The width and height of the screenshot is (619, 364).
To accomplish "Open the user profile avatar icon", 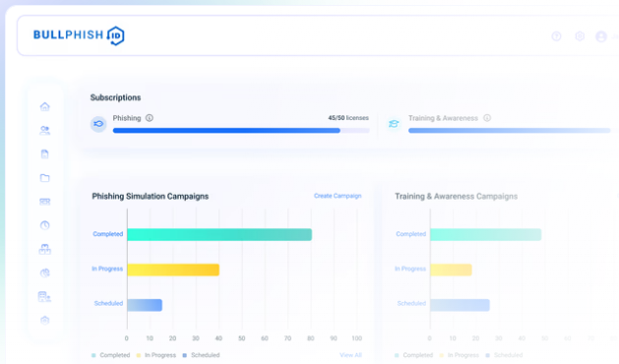I will coord(601,36).
